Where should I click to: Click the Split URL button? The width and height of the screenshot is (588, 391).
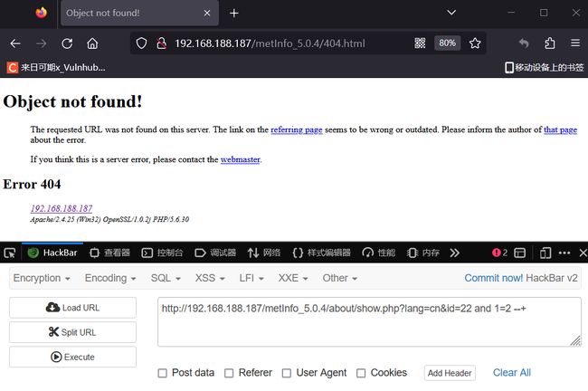click(72, 332)
